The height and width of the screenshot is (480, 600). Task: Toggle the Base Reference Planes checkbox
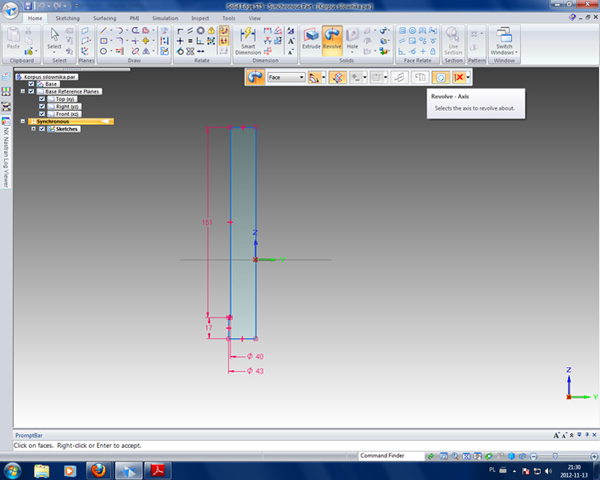coord(31,91)
